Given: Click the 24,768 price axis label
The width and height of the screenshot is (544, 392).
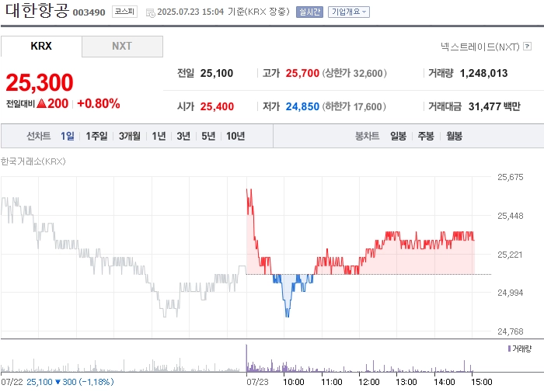Looking at the screenshot, I should [510, 331].
